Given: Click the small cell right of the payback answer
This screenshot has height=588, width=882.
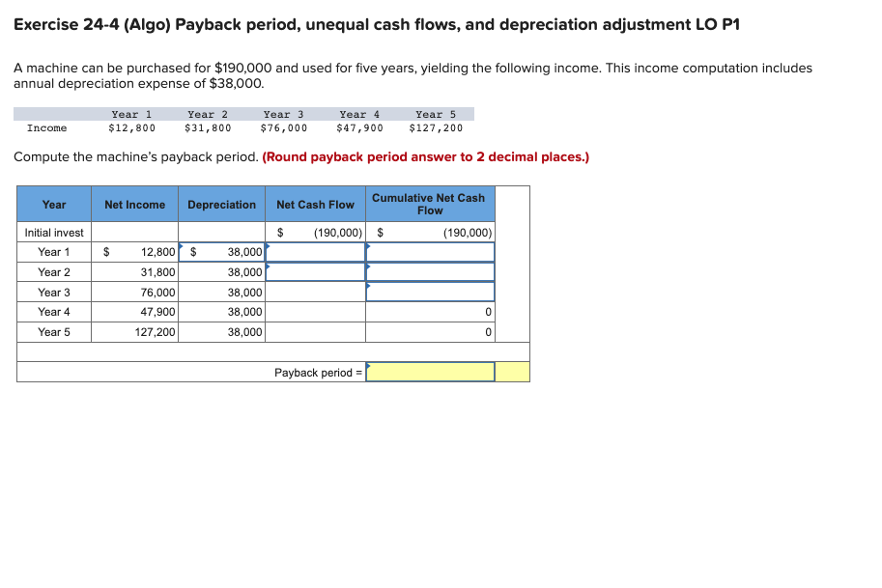Looking at the screenshot, I should click(512, 371).
